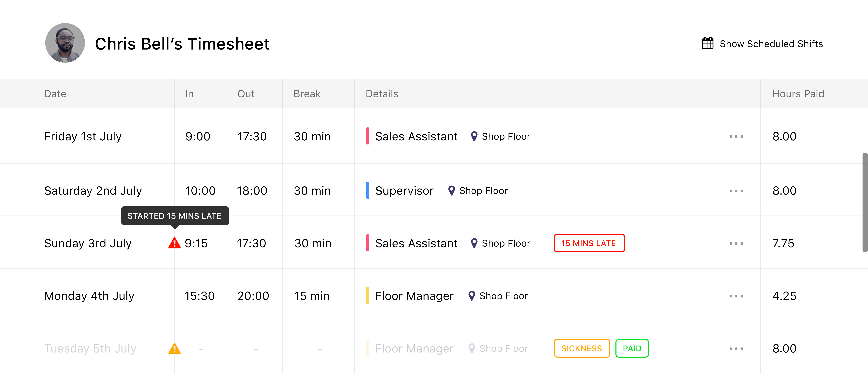The height and width of the screenshot is (374, 868).
Task: Expand the options menu for Sunday 3rd July
Action: [x=736, y=243]
